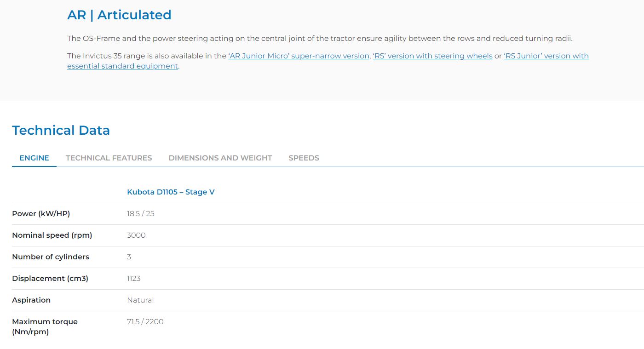
Task: Select the Aspiration row label
Action: tap(31, 300)
